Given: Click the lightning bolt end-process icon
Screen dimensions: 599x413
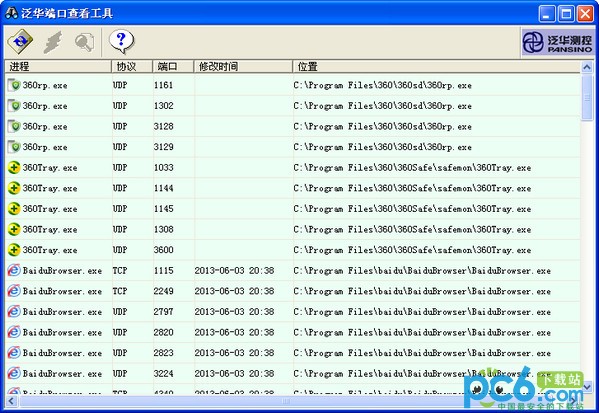Looking at the screenshot, I should point(53,42).
